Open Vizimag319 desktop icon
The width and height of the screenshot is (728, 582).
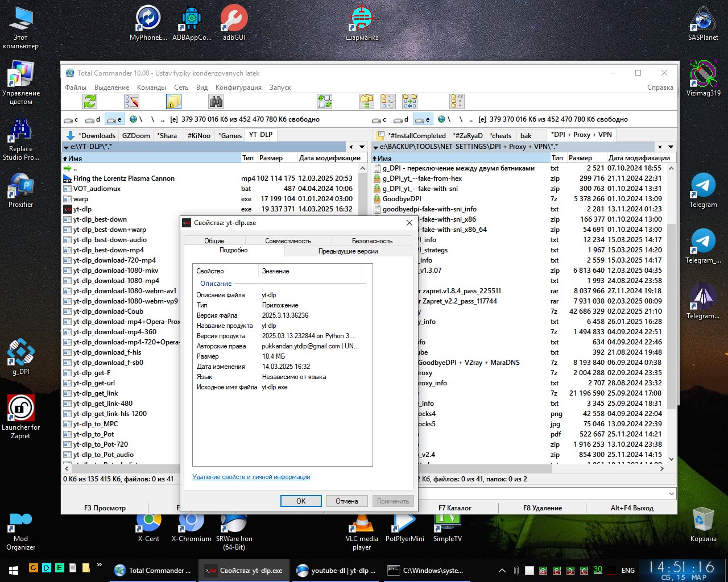[x=703, y=78]
